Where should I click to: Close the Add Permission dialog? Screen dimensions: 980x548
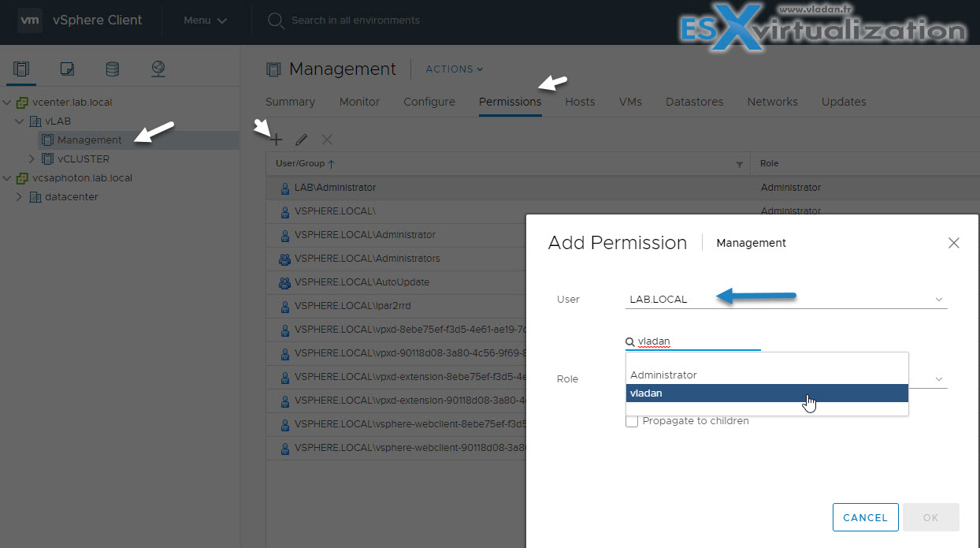click(954, 243)
